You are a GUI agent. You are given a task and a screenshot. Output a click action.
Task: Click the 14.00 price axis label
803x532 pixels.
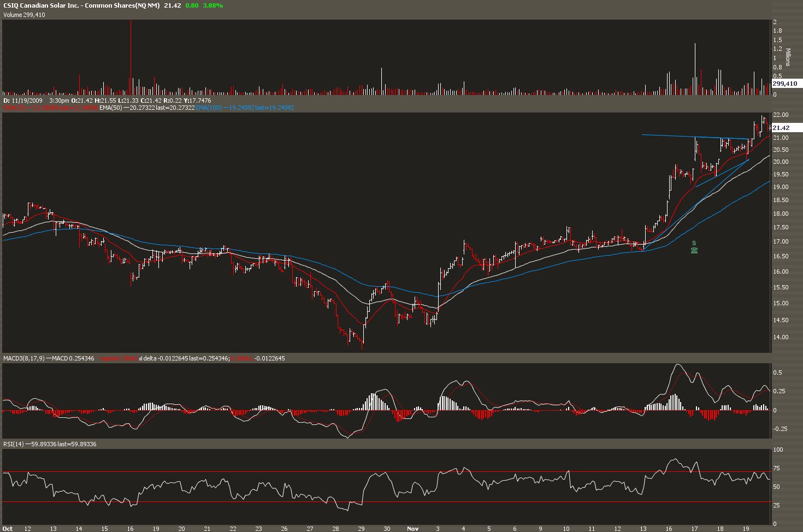[780, 337]
